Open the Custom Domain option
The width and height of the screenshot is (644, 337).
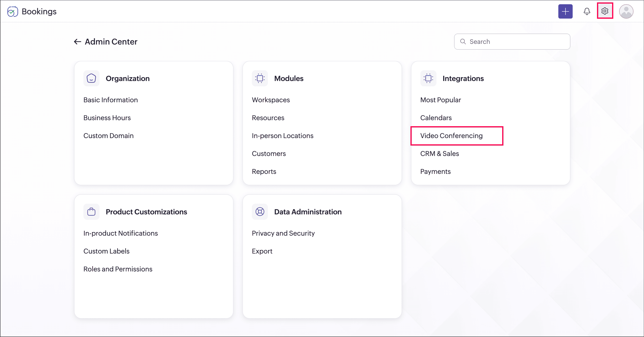point(108,136)
